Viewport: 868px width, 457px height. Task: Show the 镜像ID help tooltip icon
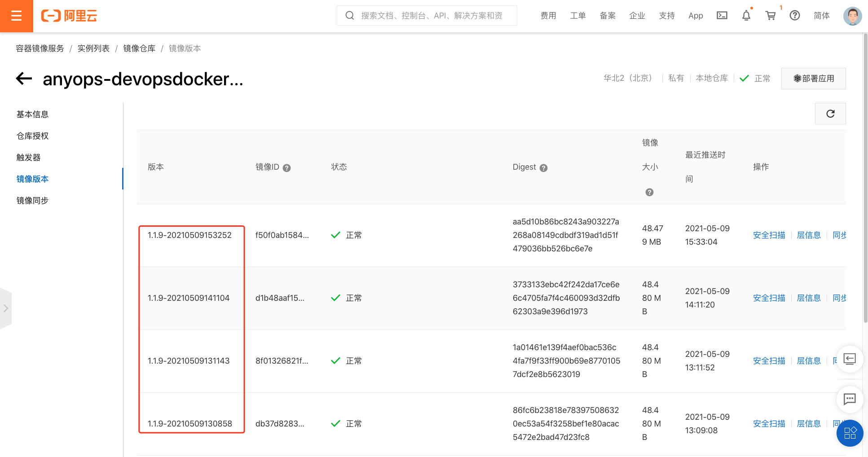[287, 168]
